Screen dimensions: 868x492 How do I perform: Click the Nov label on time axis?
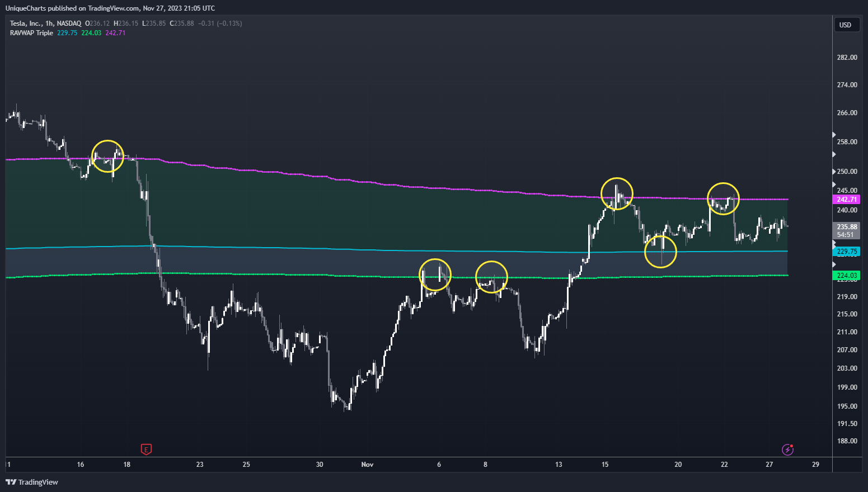[x=367, y=465]
